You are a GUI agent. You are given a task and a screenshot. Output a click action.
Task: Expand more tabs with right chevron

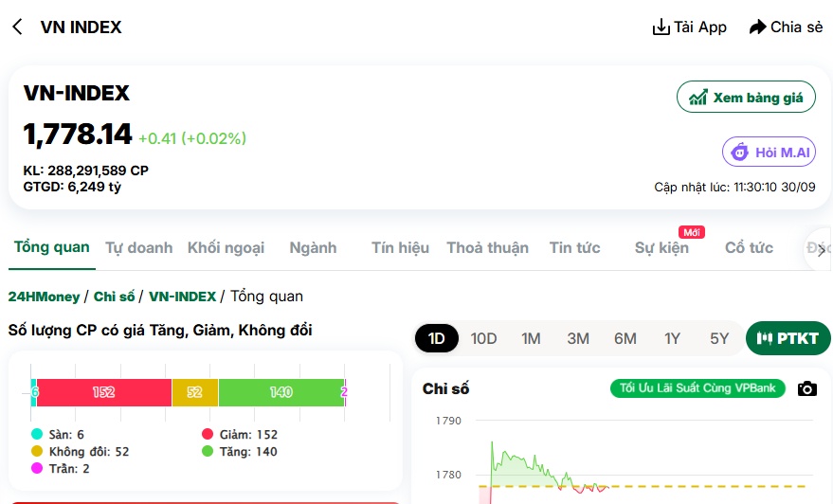tap(822, 251)
